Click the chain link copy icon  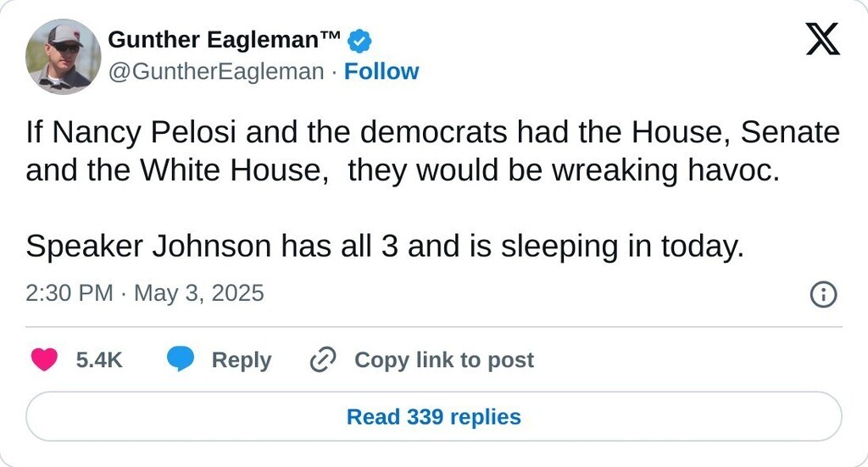(x=323, y=360)
